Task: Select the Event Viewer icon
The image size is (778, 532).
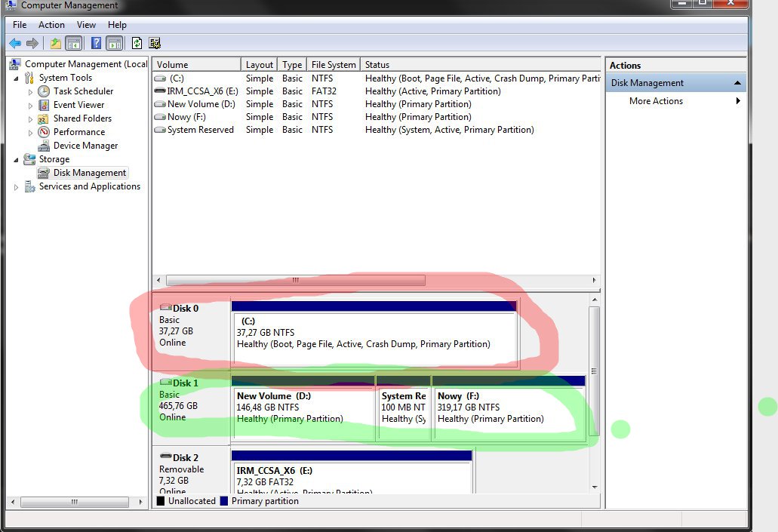Action: (x=45, y=105)
